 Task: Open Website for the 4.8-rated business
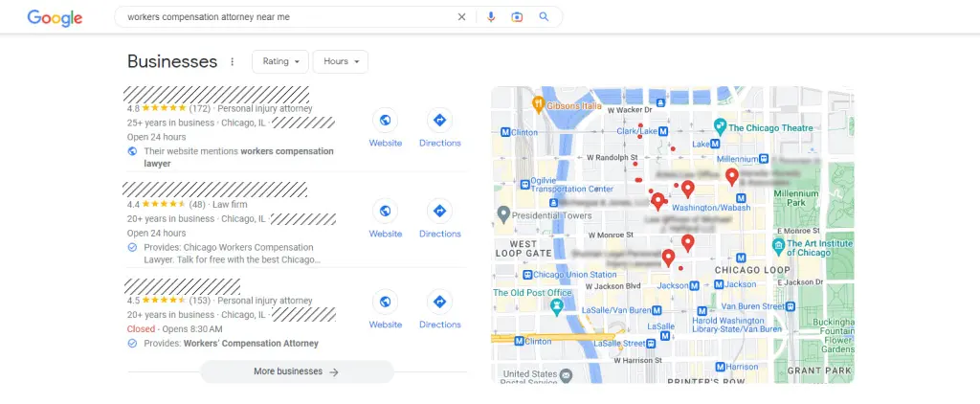385,128
